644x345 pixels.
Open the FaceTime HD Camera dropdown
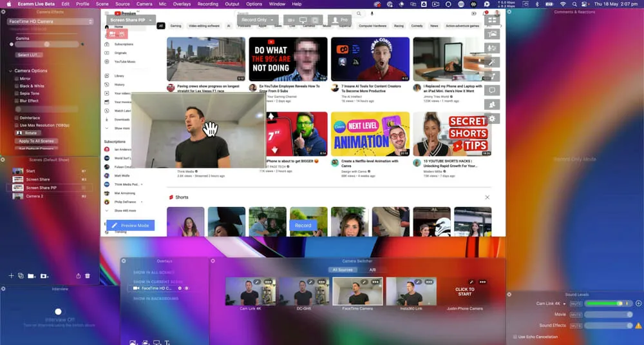click(x=50, y=21)
